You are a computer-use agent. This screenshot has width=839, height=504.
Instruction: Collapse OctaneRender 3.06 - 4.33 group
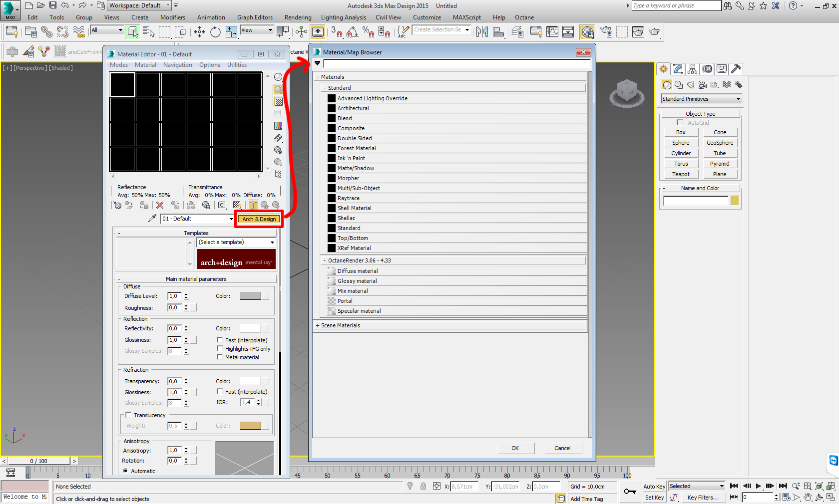pyautogui.click(x=325, y=260)
